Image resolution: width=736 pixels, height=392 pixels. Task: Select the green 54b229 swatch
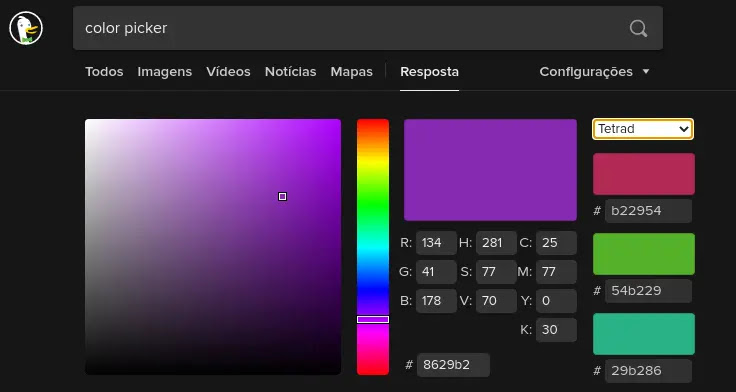pos(644,254)
